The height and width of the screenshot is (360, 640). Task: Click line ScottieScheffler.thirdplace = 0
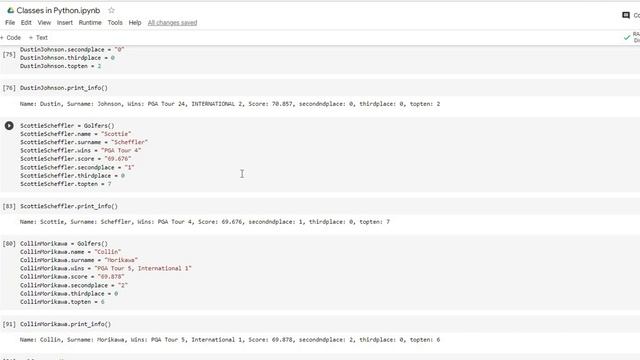(x=72, y=176)
